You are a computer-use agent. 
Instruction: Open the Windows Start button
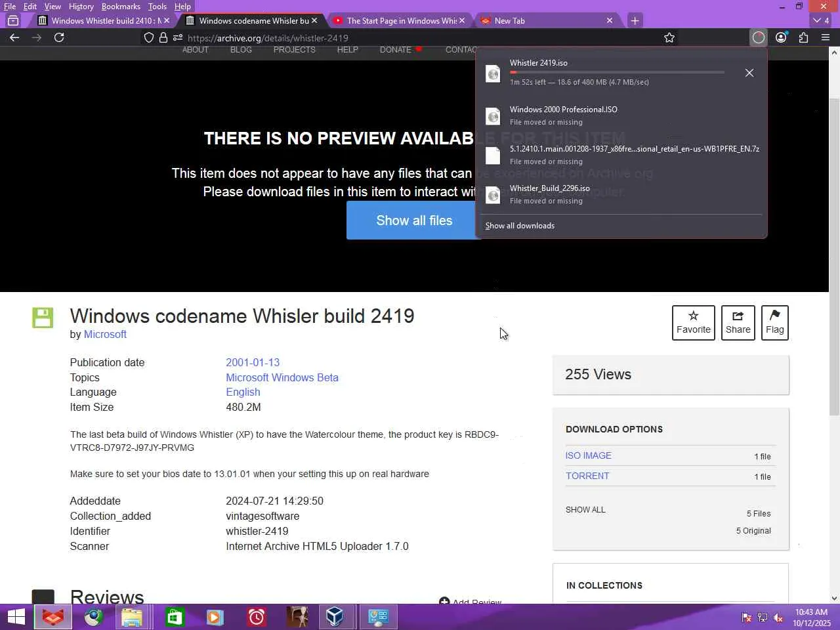pos(16,617)
